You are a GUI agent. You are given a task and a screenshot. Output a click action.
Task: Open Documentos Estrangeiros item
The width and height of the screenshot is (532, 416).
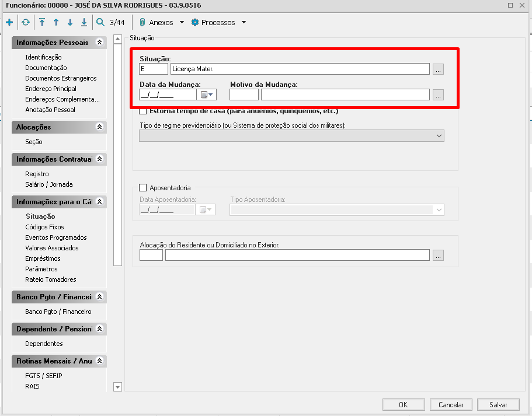click(x=61, y=78)
